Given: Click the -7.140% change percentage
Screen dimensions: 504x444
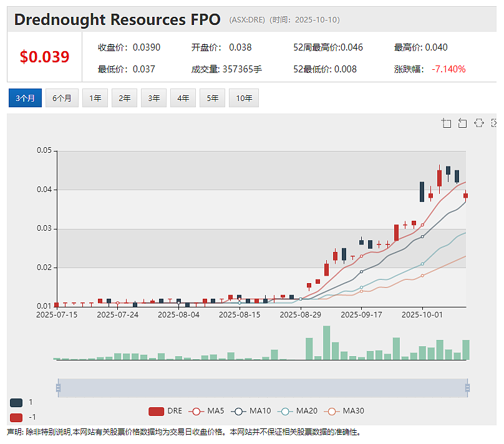Looking at the screenshot, I should point(448,69).
